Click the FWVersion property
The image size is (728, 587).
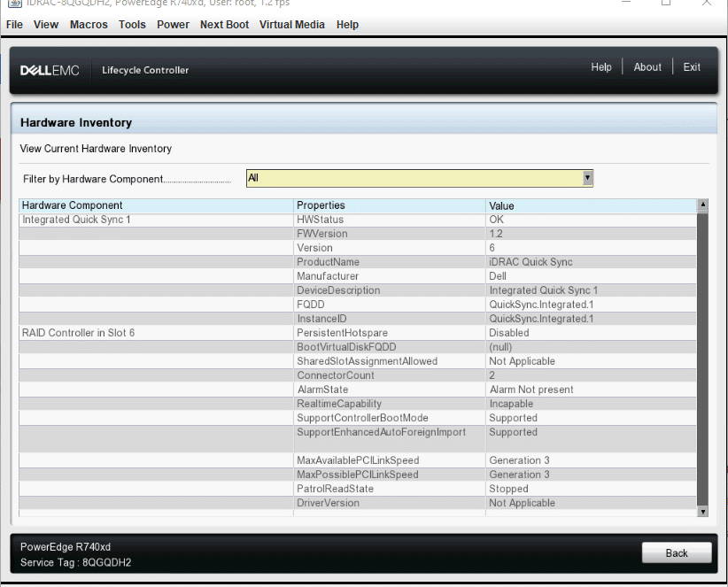[322, 234]
